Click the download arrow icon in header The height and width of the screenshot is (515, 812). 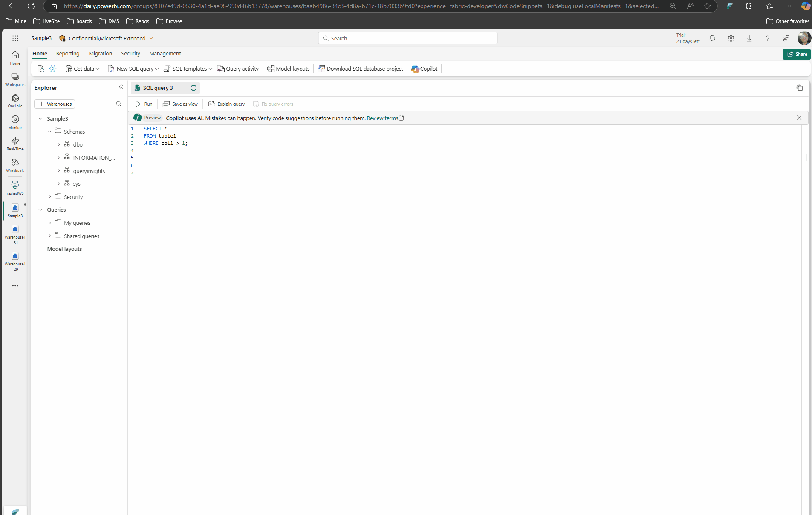[x=749, y=38]
